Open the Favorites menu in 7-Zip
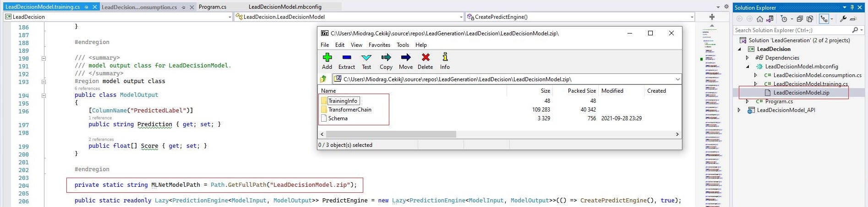The width and height of the screenshot is (868, 207). tap(379, 45)
